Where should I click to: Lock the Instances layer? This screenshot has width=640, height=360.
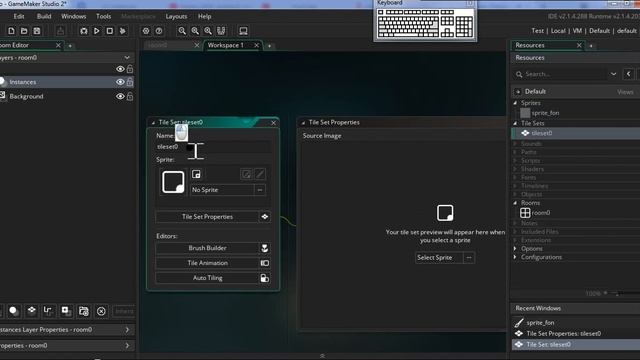130,82
